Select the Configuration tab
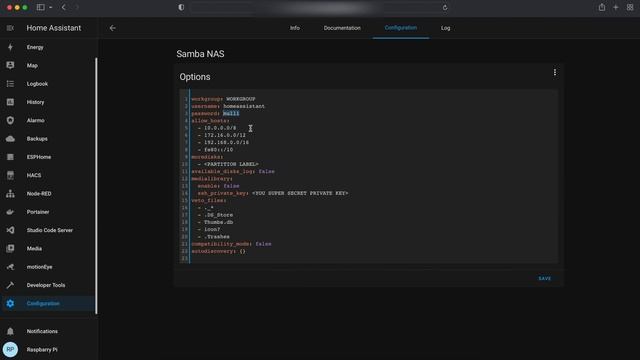Viewport: 640px width, 360px height. (401, 28)
